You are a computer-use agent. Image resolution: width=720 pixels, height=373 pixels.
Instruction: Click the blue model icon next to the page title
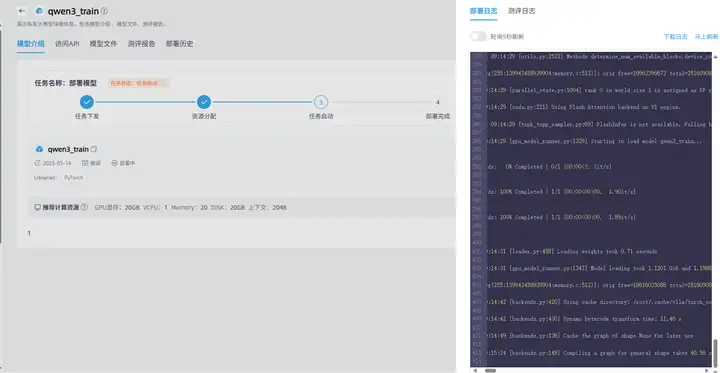click(x=39, y=11)
